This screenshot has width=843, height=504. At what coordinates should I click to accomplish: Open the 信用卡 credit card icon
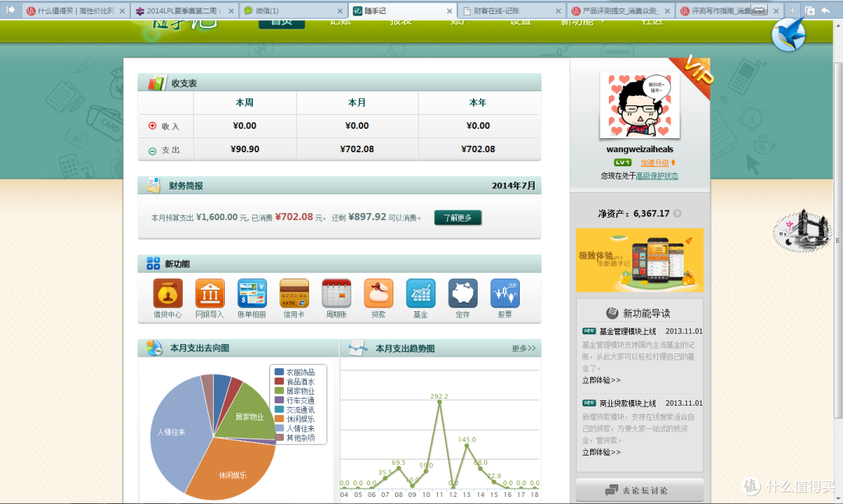(294, 293)
